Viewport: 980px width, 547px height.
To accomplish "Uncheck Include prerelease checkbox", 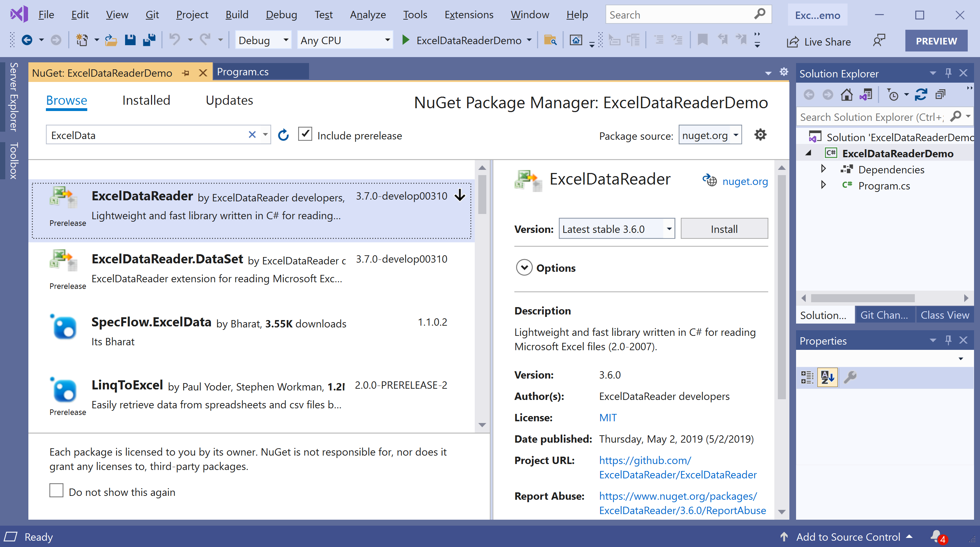I will (305, 134).
